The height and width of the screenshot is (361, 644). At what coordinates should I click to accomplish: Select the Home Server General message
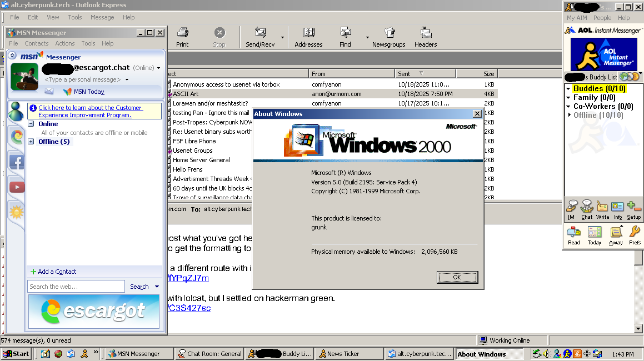201,160
